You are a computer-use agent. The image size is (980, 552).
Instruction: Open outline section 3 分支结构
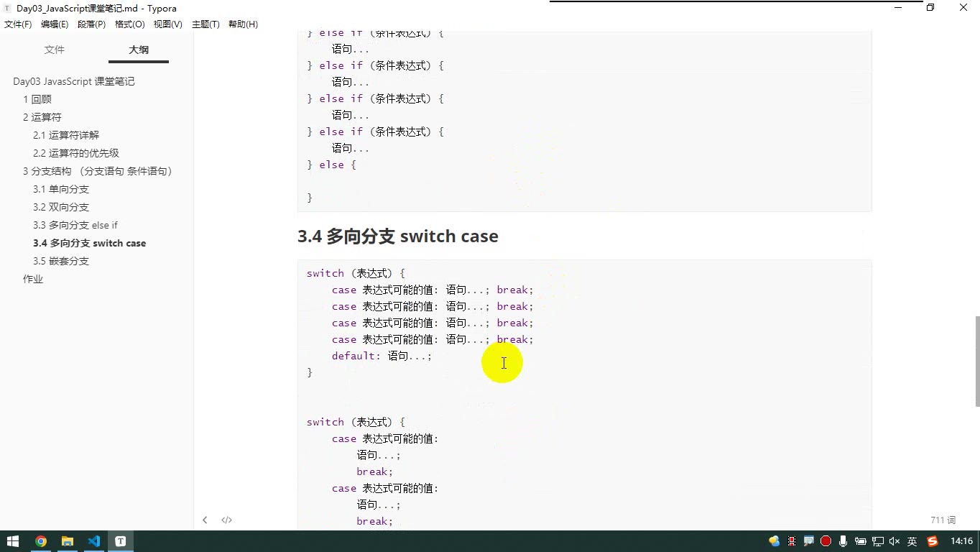point(98,171)
